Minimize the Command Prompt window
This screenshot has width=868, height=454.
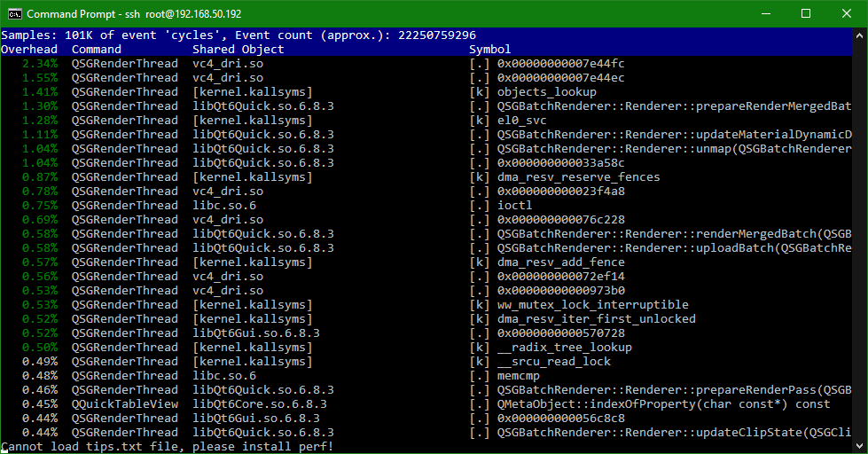tap(766, 14)
